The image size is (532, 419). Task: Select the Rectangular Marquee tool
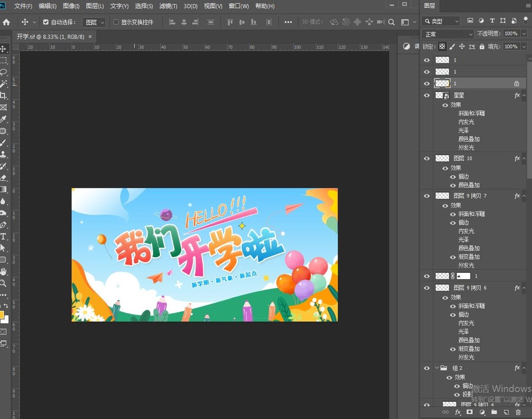point(4,60)
